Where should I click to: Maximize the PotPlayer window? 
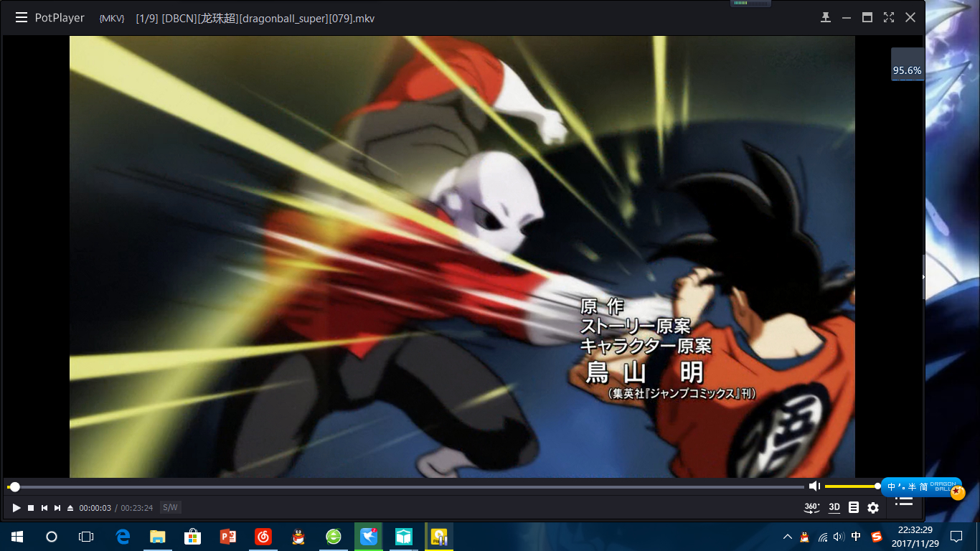[867, 18]
